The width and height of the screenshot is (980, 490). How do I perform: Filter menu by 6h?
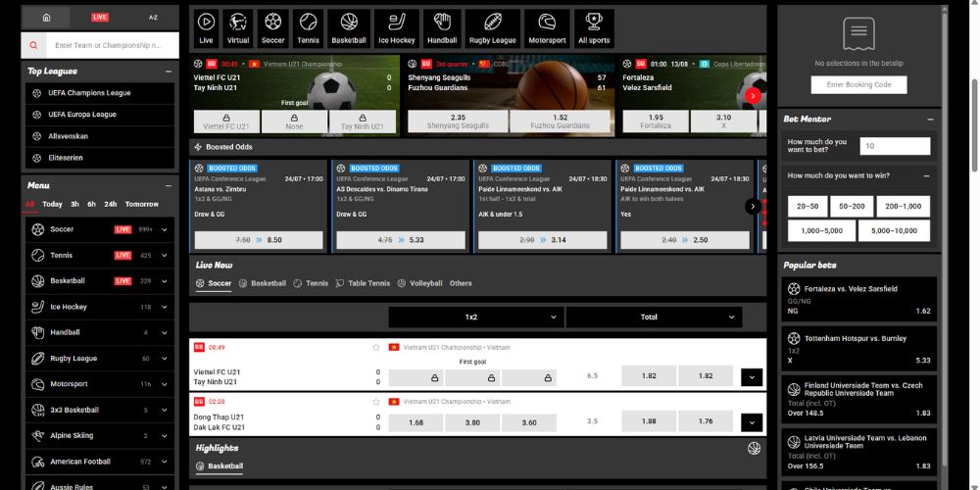(92, 205)
